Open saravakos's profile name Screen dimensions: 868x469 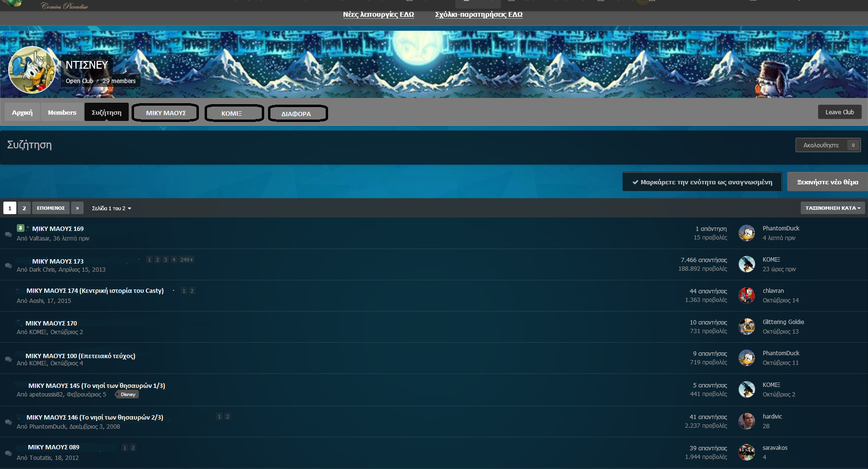(x=775, y=448)
